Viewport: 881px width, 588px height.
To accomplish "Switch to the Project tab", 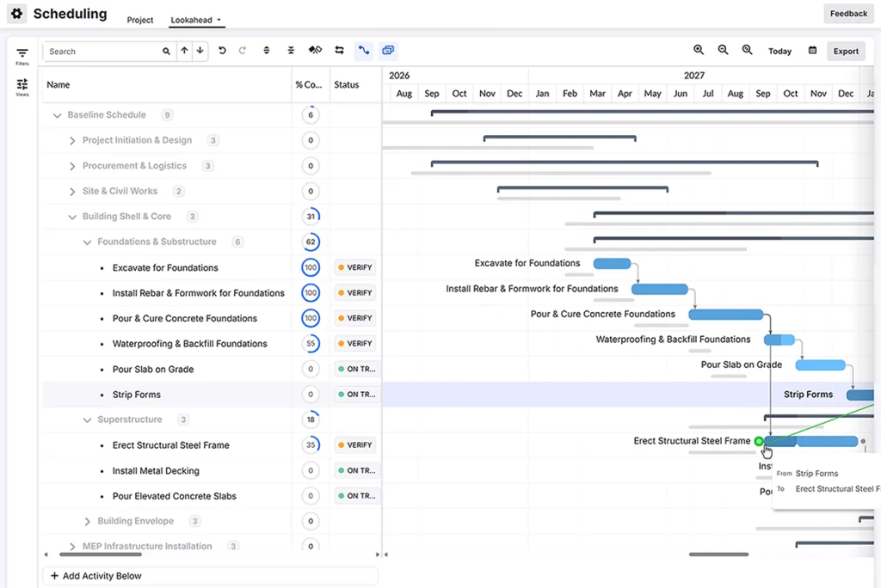I will point(140,20).
